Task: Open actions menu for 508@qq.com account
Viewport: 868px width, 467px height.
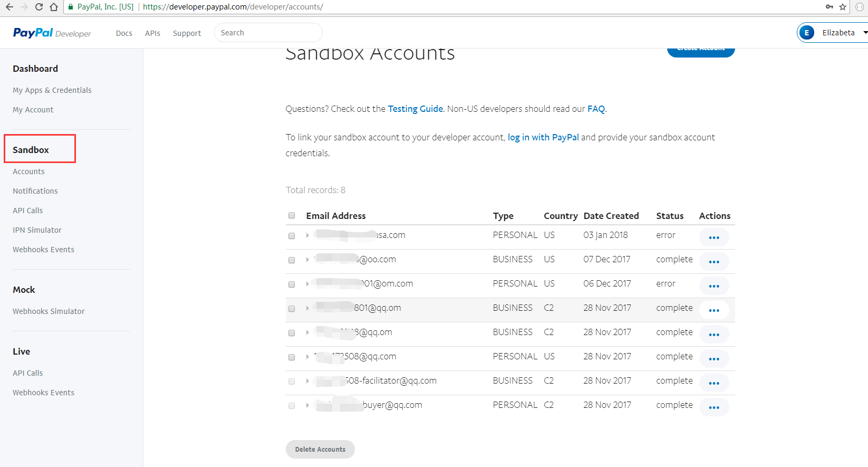Action: 714,359
